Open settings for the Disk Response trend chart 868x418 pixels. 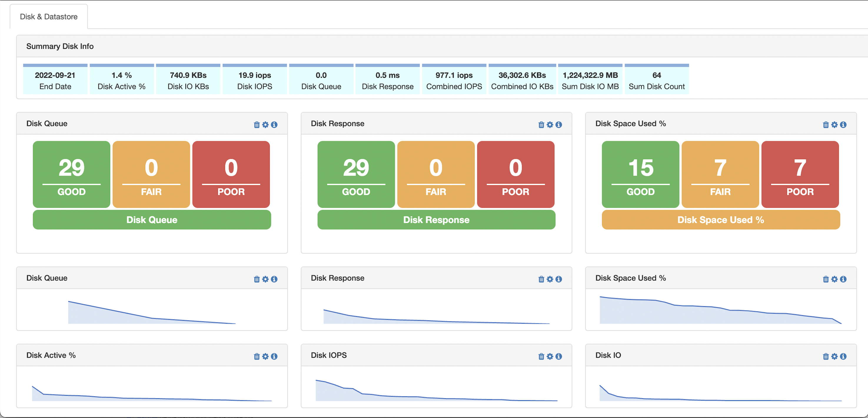pos(550,279)
